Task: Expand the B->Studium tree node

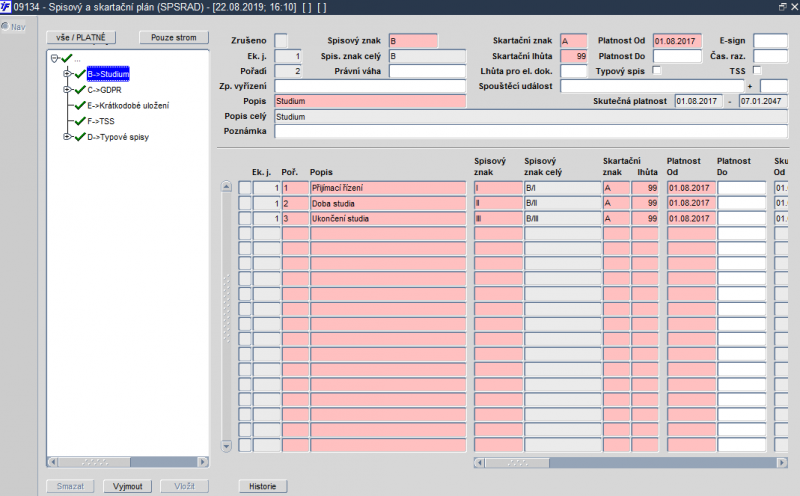Action: pos(66,74)
